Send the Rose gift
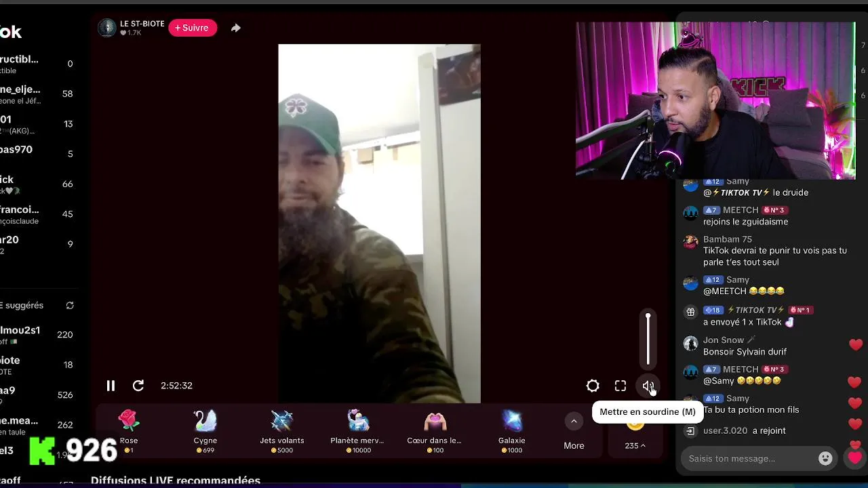This screenshot has width=868, height=488. click(x=128, y=430)
